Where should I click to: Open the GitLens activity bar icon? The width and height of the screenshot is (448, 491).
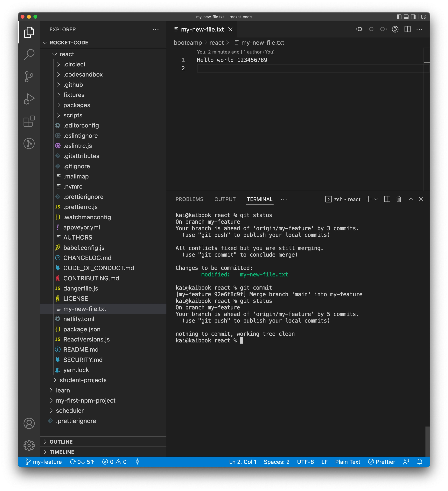coord(29,143)
